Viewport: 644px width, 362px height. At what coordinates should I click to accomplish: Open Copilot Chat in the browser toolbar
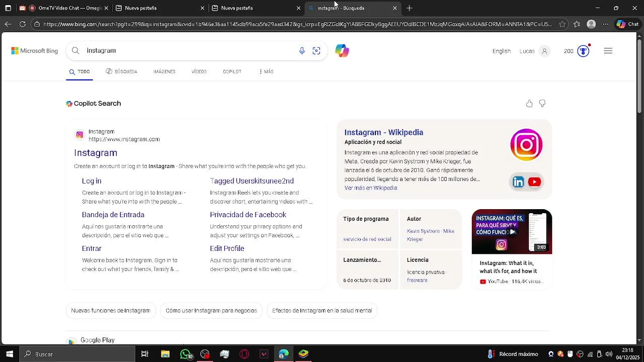[x=627, y=24]
